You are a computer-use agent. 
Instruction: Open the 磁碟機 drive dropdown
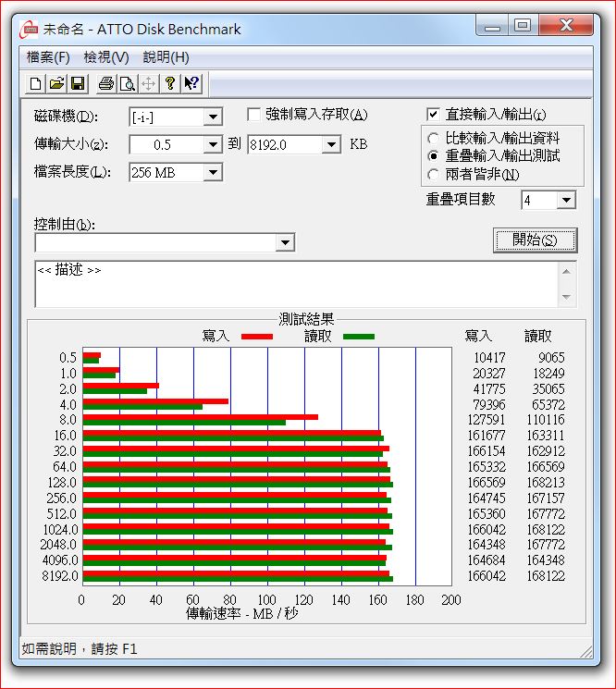tap(213, 117)
